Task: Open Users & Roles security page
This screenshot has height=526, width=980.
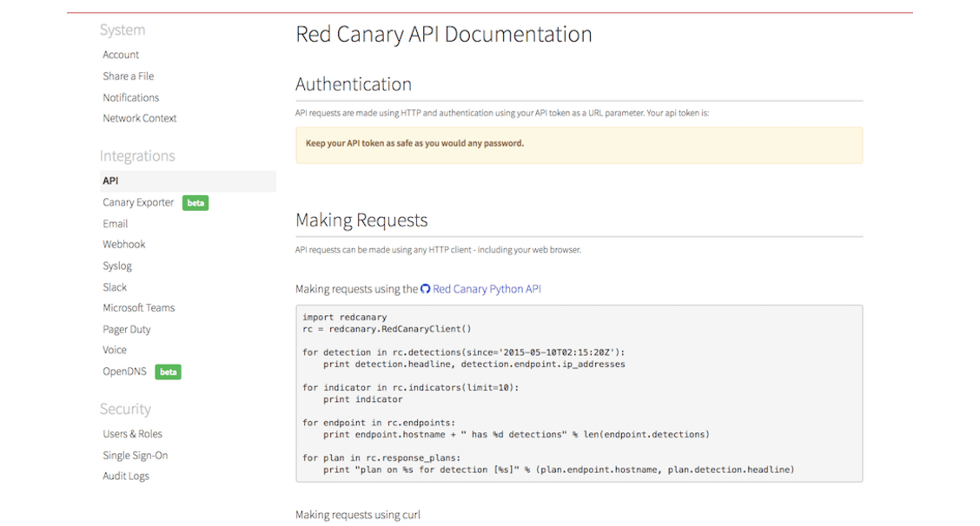Action: coord(132,434)
